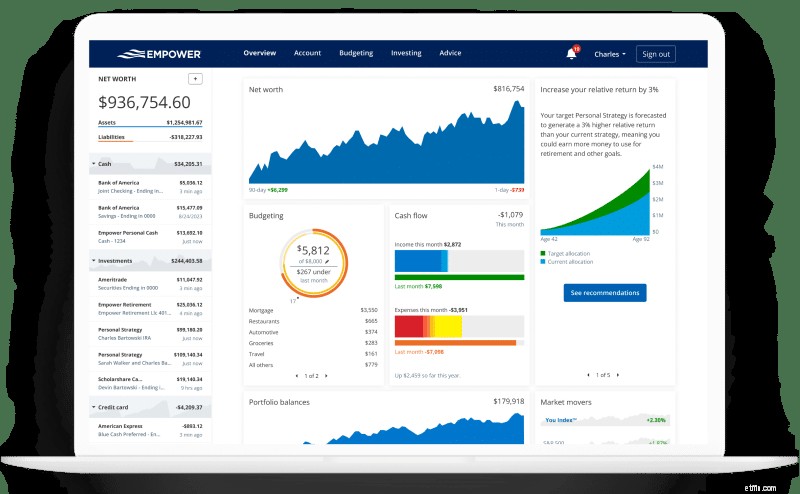The width and height of the screenshot is (800, 494).
Task: Open the Charles user dropdown
Action: [x=610, y=54]
